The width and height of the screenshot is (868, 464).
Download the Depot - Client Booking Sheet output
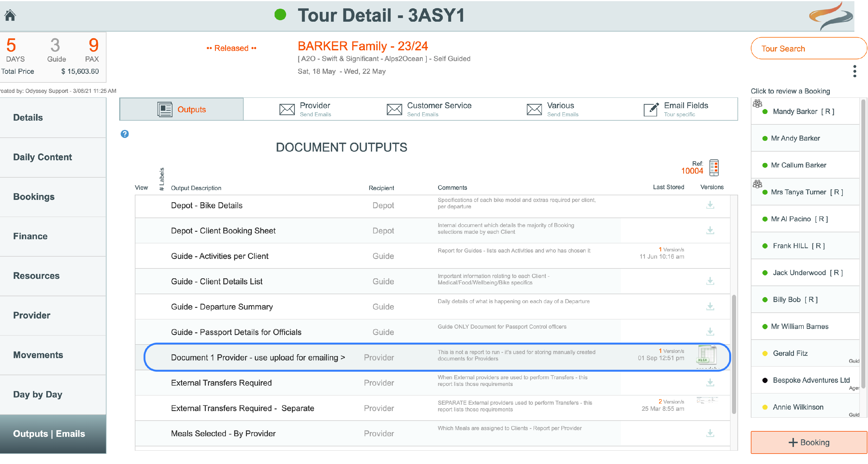(x=710, y=231)
